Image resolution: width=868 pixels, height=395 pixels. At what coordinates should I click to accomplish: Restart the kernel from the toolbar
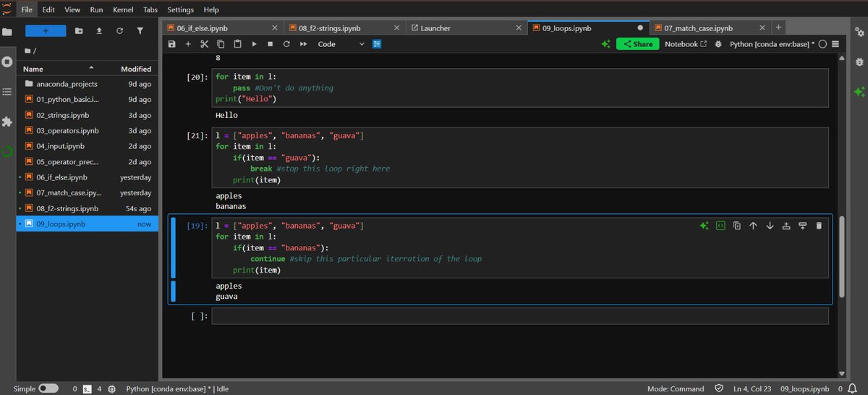pyautogui.click(x=286, y=44)
